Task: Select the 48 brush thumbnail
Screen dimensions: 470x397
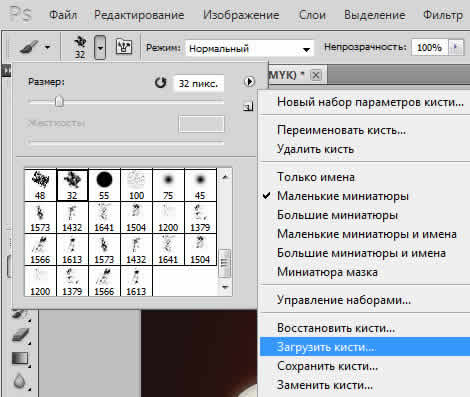Action: coord(40,185)
